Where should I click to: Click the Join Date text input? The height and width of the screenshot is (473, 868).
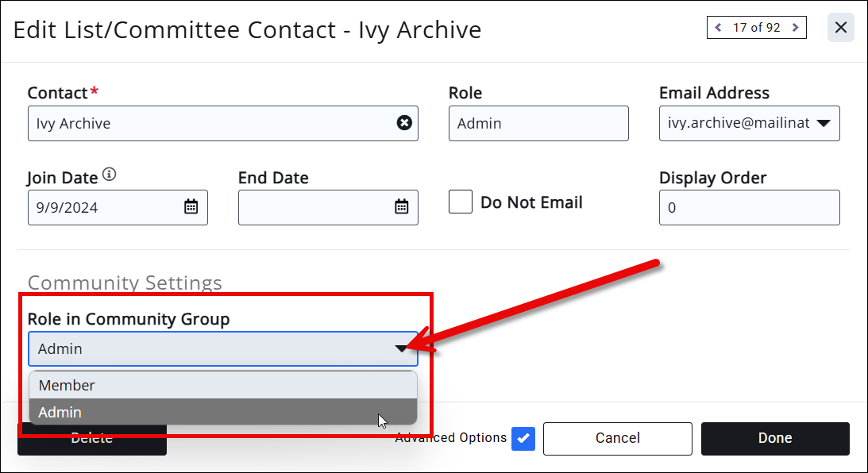103,207
